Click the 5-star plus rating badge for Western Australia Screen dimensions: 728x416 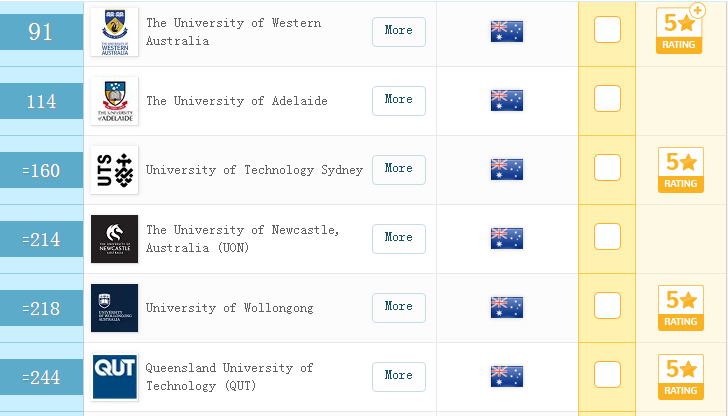click(681, 30)
